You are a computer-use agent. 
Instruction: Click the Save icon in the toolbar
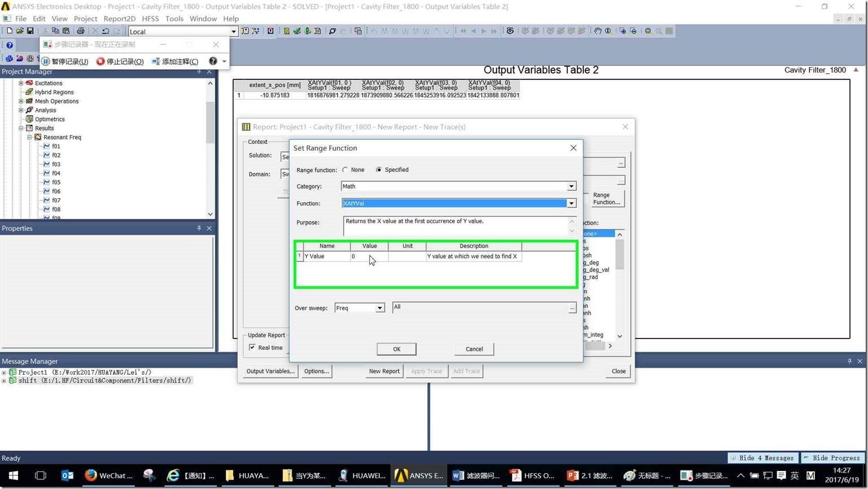coord(30,31)
